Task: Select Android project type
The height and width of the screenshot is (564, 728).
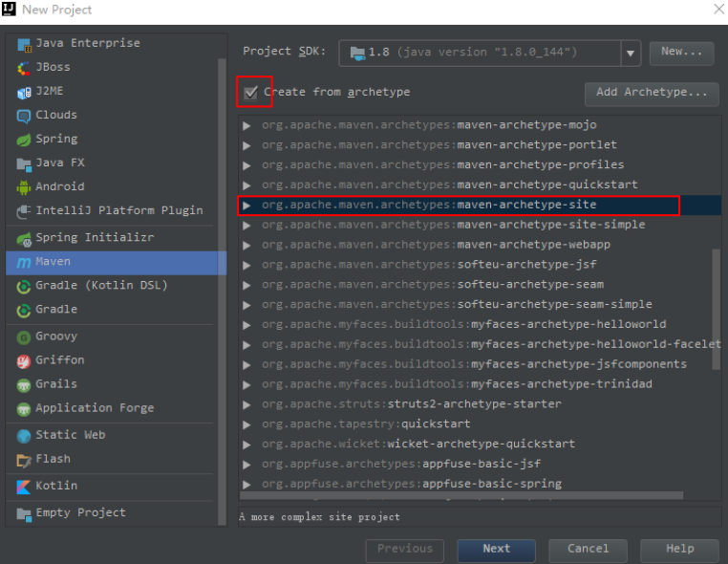Action: [x=113, y=186]
